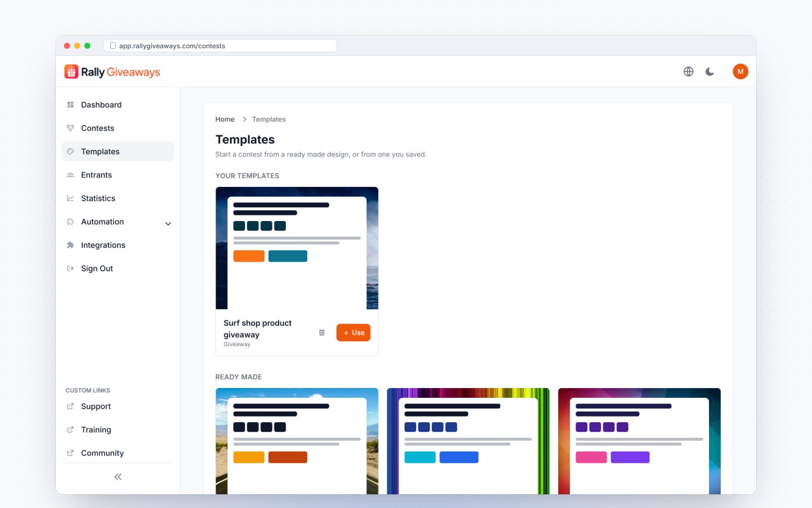
Task: Use the Surf shop product giveaway template
Action: point(353,333)
